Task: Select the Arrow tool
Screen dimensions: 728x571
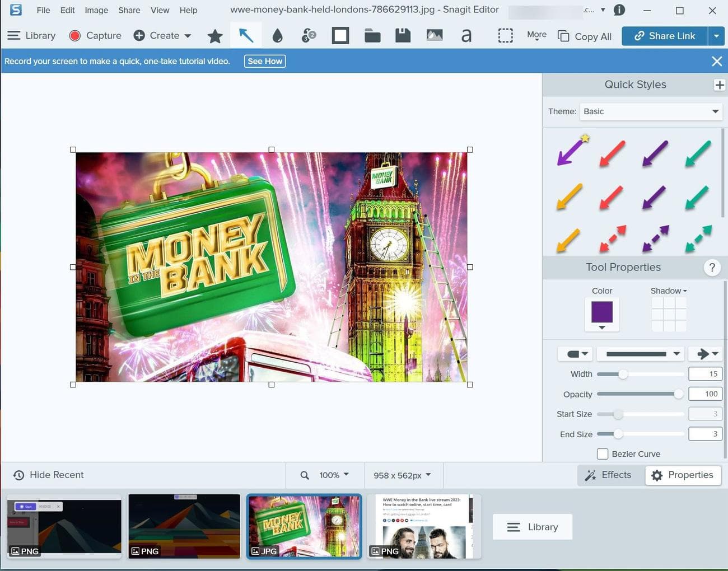Action: tap(246, 35)
